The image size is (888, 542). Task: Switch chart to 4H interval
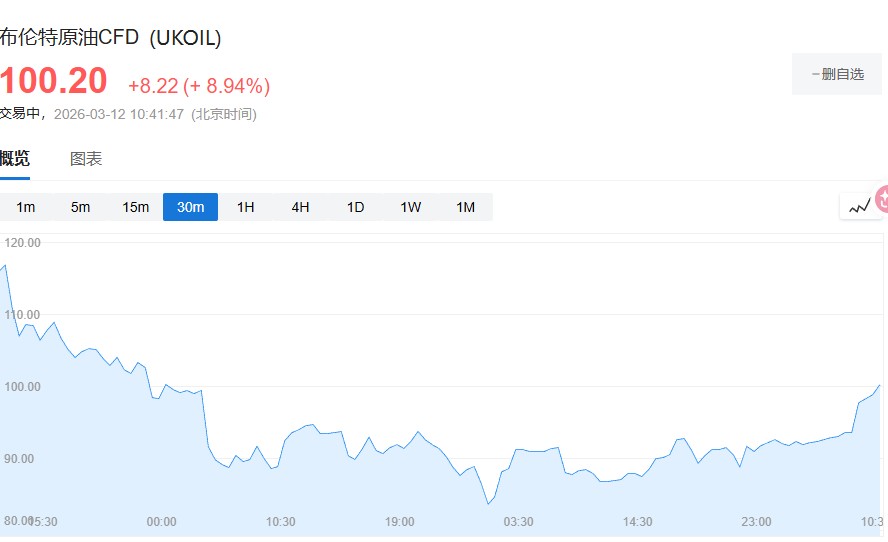click(300, 207)
